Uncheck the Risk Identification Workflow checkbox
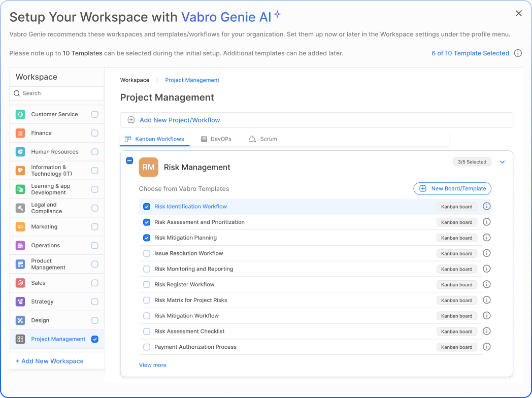532x398 pixels. [x=147, y=207]
